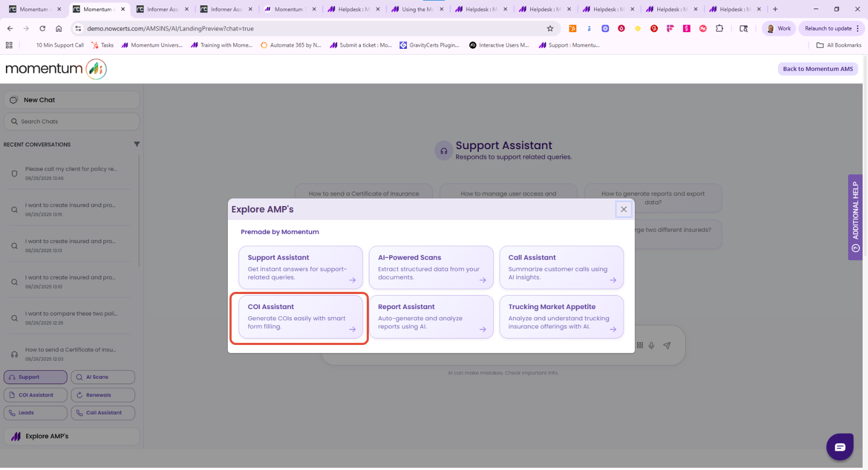This screenshot has height=470, width=868.
Task: Go Back to Momentum AMS
Action: (x=818, y=69)
